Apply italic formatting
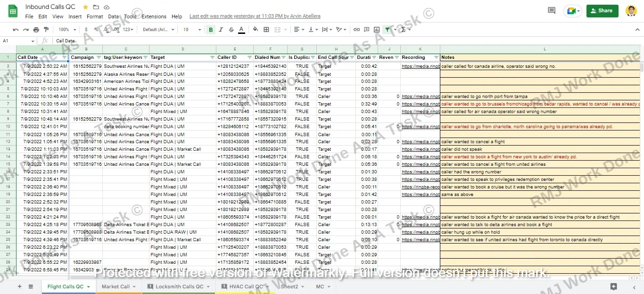Screen dimensions: 644x294 click(221, 30)
